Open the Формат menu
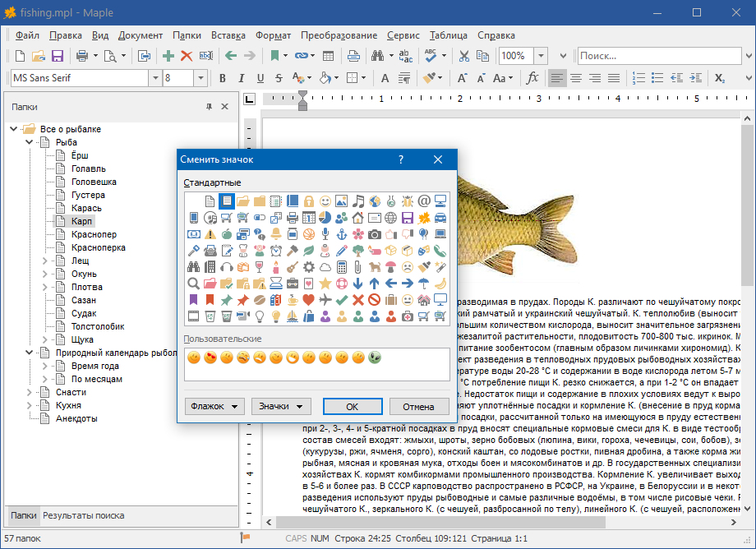The image size is (756, 549). pos(273,35)
